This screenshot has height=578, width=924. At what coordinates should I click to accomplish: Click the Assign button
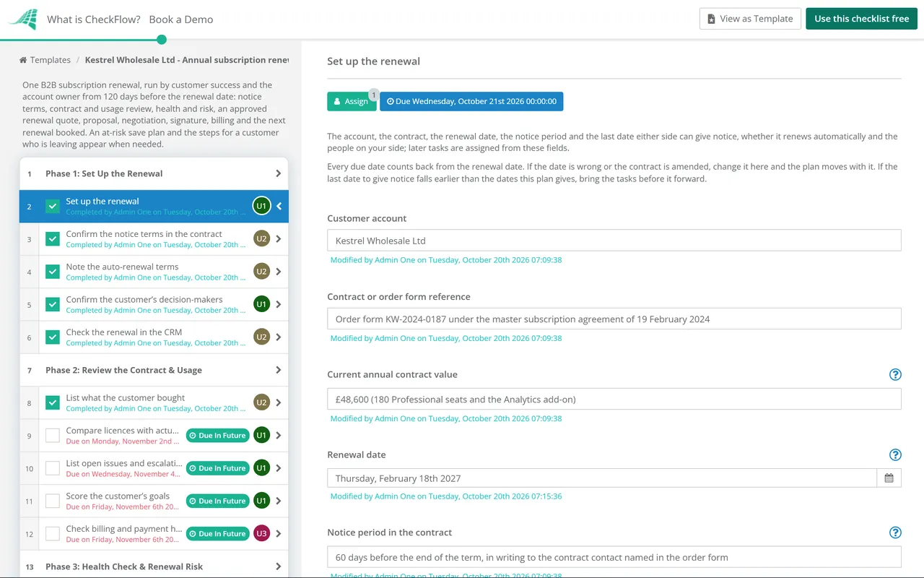tap(352, 101)
